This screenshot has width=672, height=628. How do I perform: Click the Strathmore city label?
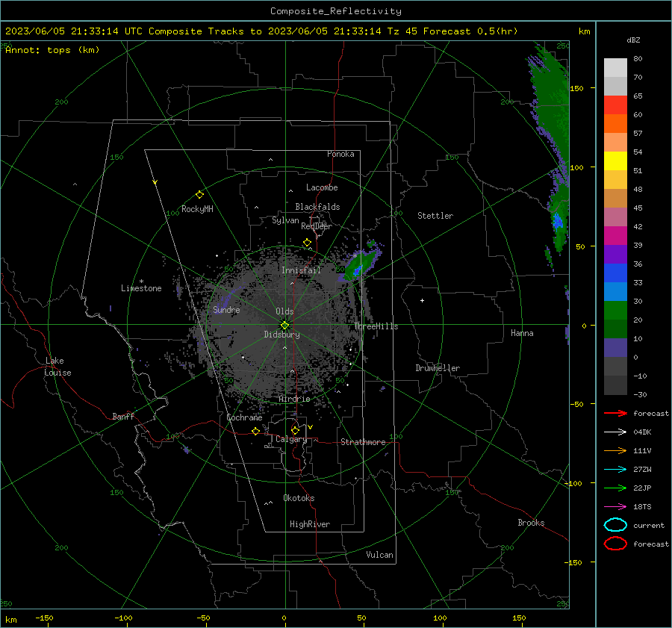coord(363,442)
